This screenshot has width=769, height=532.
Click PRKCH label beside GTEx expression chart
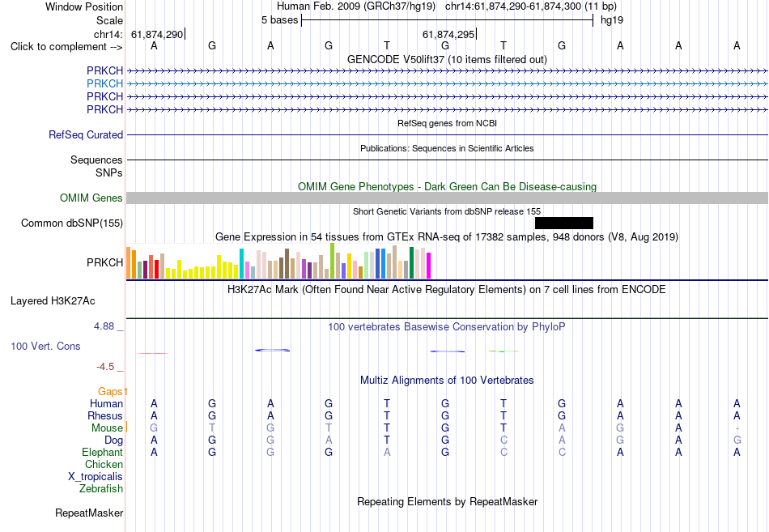tap(104, 262)
